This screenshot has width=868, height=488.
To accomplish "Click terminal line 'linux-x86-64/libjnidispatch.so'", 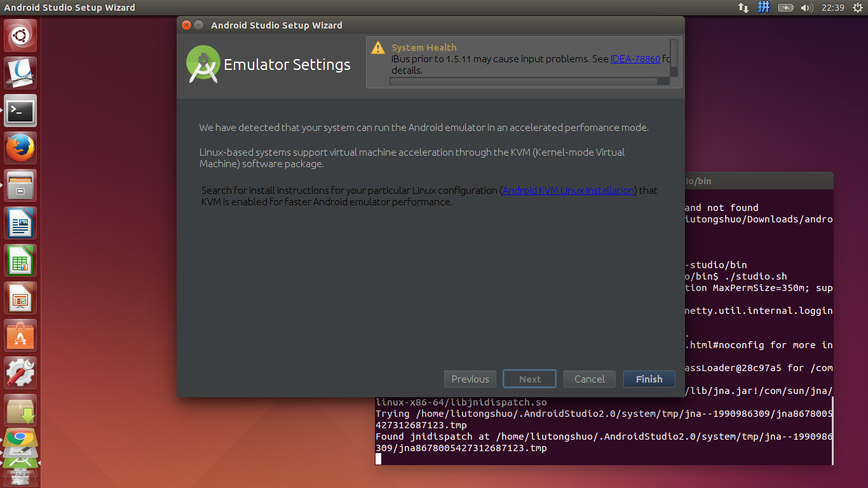I will pos(461,402).
